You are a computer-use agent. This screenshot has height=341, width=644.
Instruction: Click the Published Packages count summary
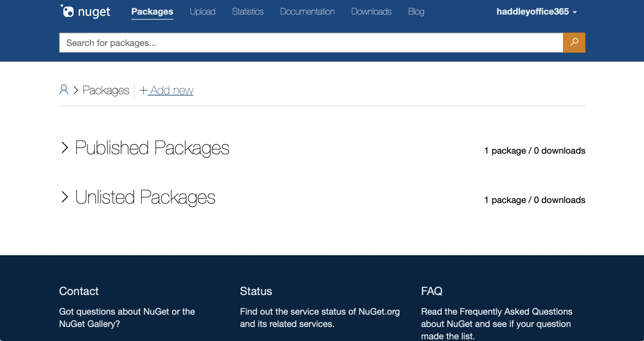tap(535, 151)
